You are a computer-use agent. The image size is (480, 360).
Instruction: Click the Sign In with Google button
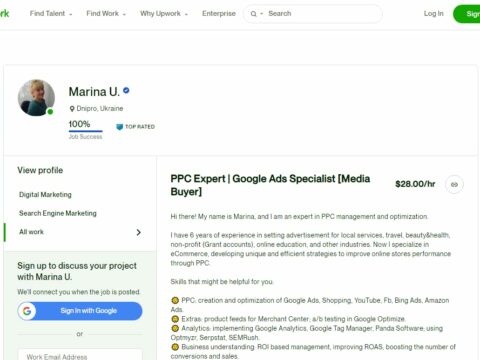(80, 311)
